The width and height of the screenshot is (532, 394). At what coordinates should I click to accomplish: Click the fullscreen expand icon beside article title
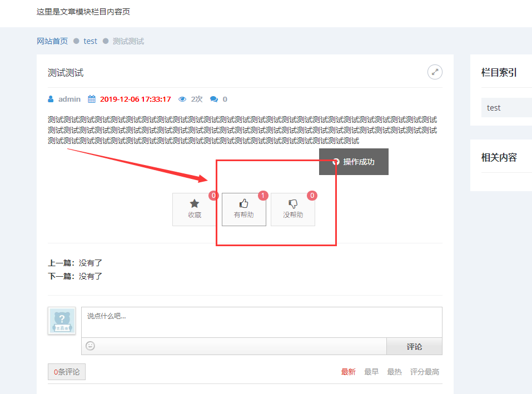tap(435, 72)
